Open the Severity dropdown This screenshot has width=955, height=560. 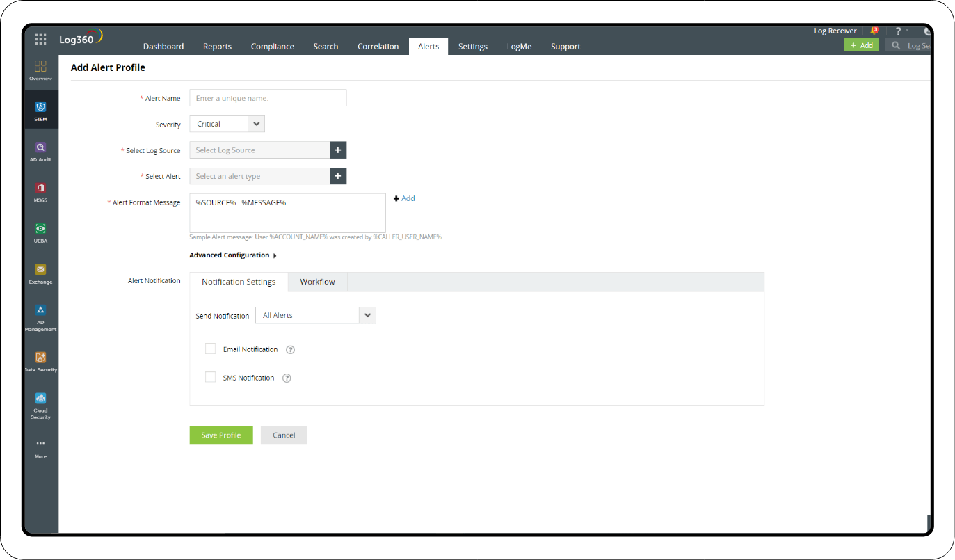227,124
